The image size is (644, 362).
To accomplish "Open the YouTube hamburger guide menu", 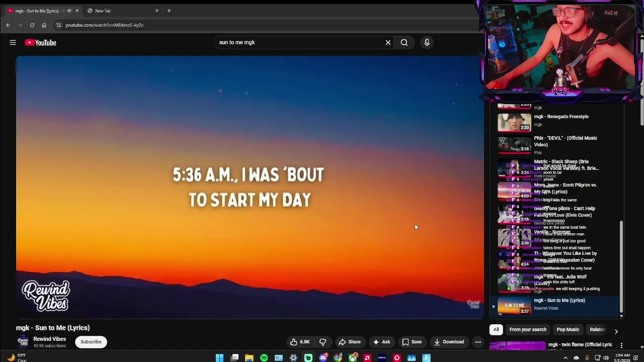I will click(13, 43).
